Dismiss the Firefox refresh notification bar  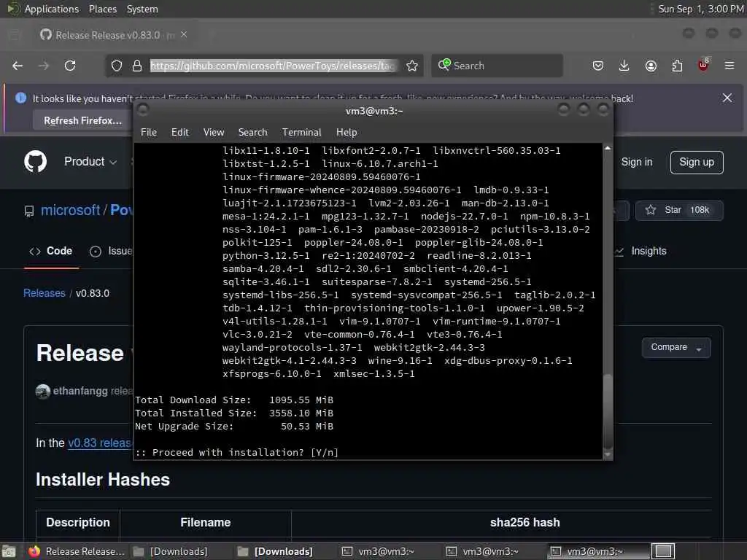click(x=727, y=98)
